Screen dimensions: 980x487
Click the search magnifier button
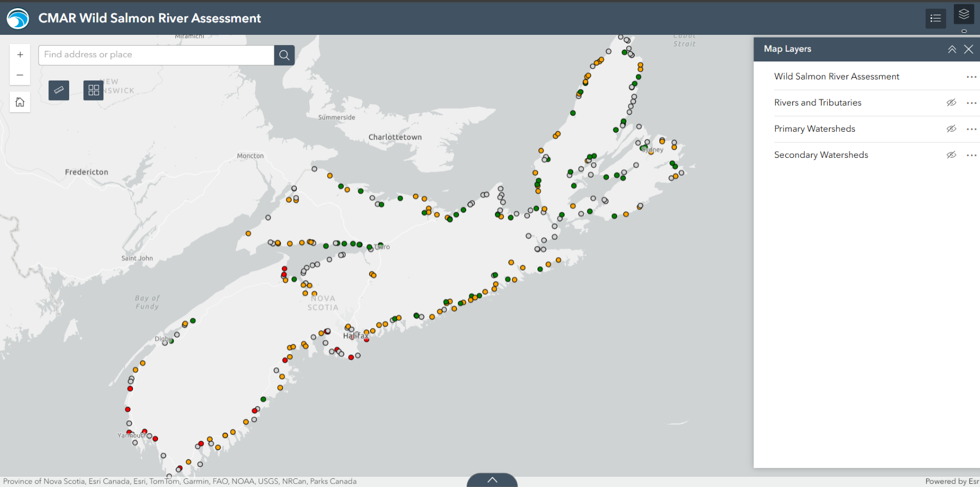pos(284,55)
